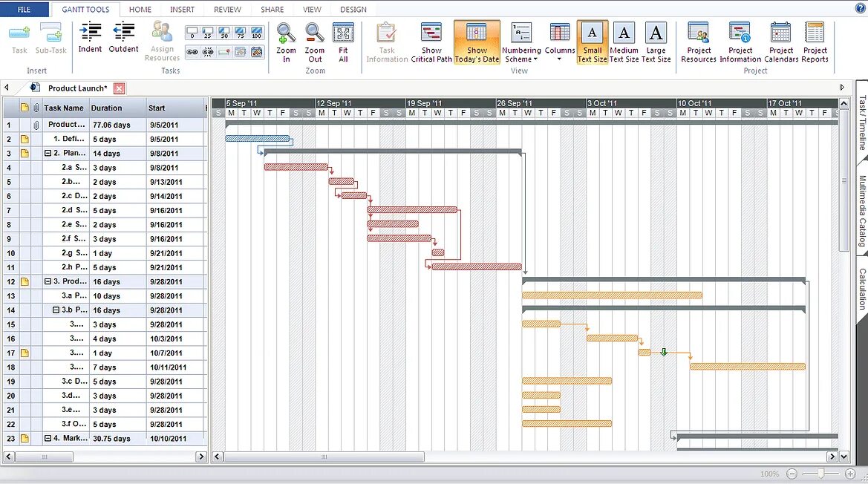Open the Calculation side panel

[x=862, y=289]
